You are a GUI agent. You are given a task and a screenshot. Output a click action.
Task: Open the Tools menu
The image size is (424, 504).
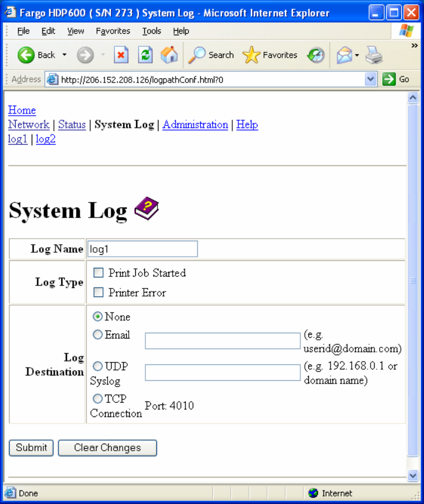click(x=151, y=31)
